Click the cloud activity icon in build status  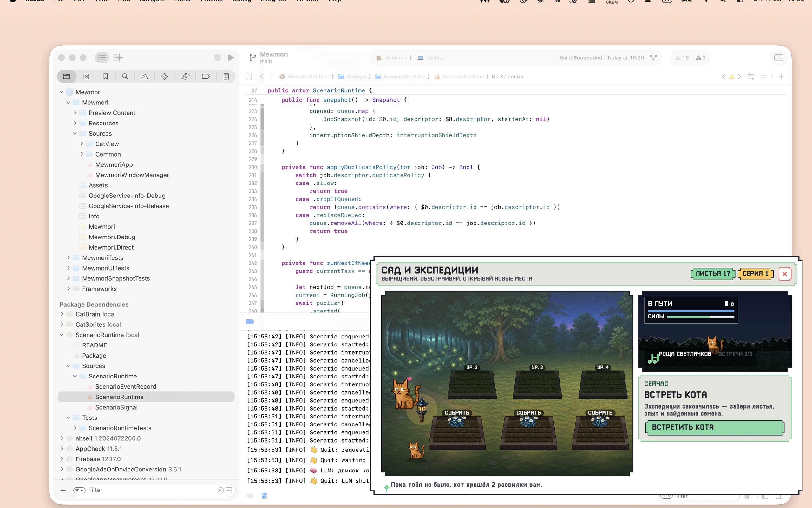pyautogui.click(x=653, y=57)
